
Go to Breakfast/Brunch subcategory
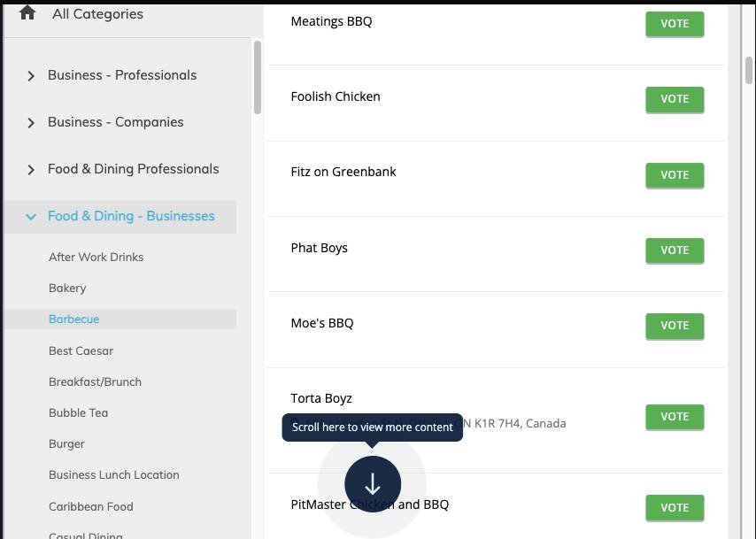click(x=95, y=382)
